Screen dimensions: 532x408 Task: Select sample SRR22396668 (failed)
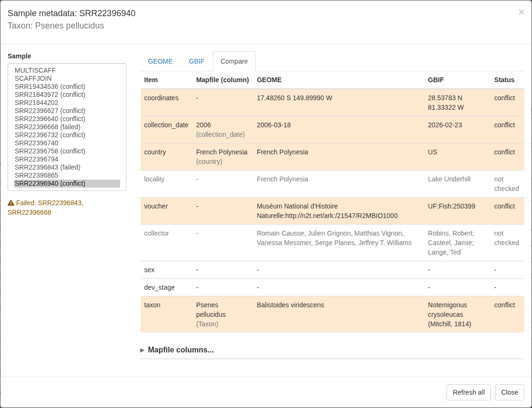[67, 127]
